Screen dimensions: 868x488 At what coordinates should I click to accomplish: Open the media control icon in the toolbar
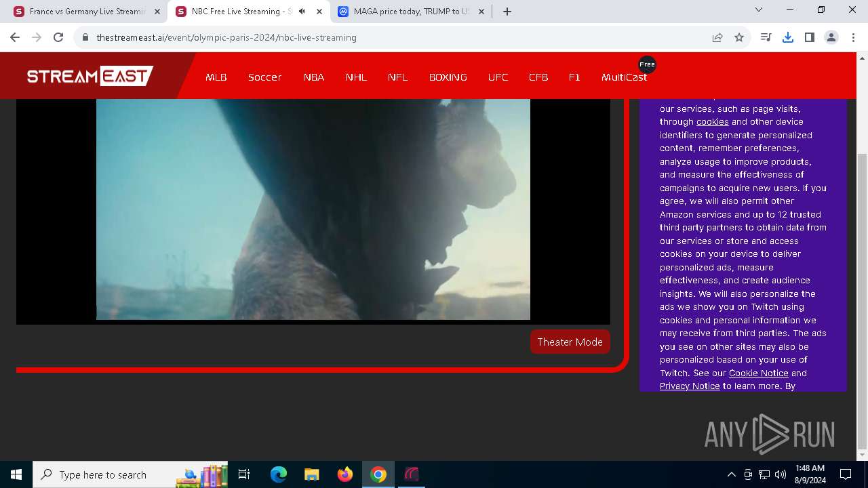click(x=766, y=37)
